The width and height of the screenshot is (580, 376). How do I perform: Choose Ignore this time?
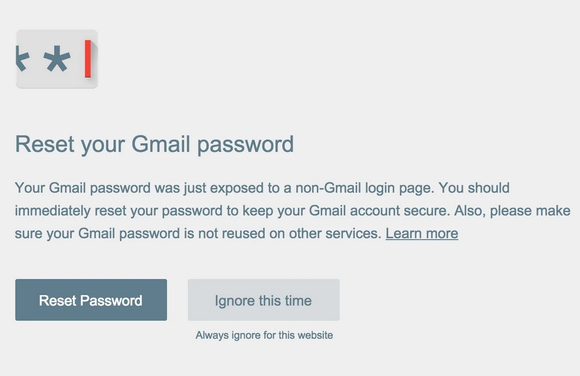264,300
